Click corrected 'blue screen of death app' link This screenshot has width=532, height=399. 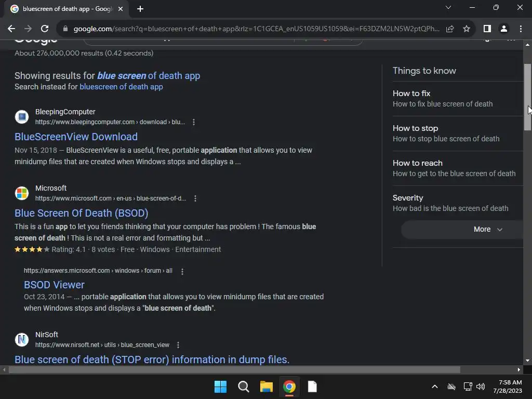point(149,76)
